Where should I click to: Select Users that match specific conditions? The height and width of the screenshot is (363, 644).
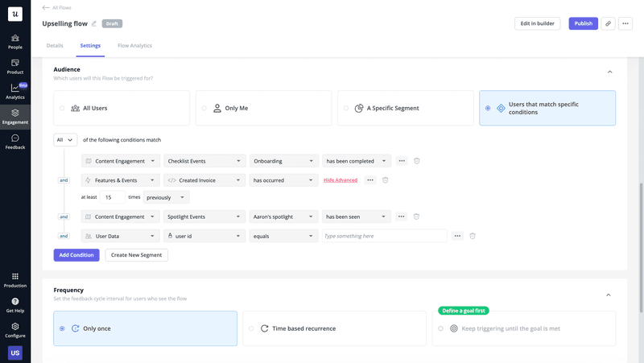pos(547,108)
